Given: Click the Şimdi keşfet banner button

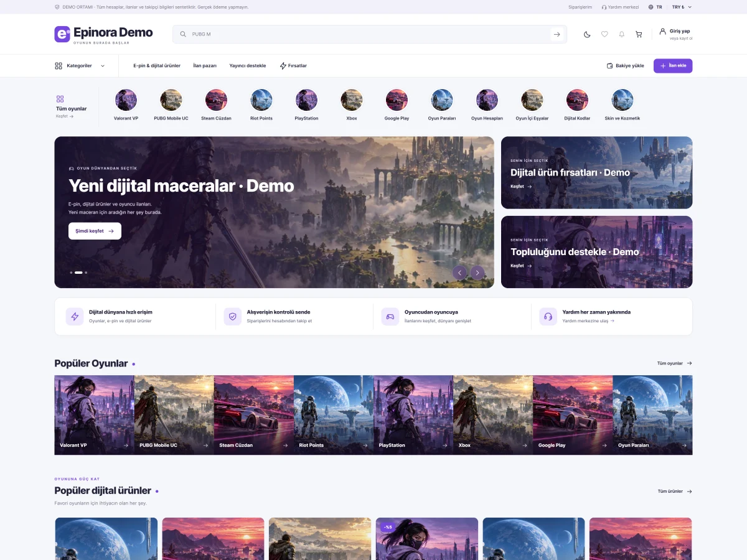Looking at the screenshot, I should point(95,231).
